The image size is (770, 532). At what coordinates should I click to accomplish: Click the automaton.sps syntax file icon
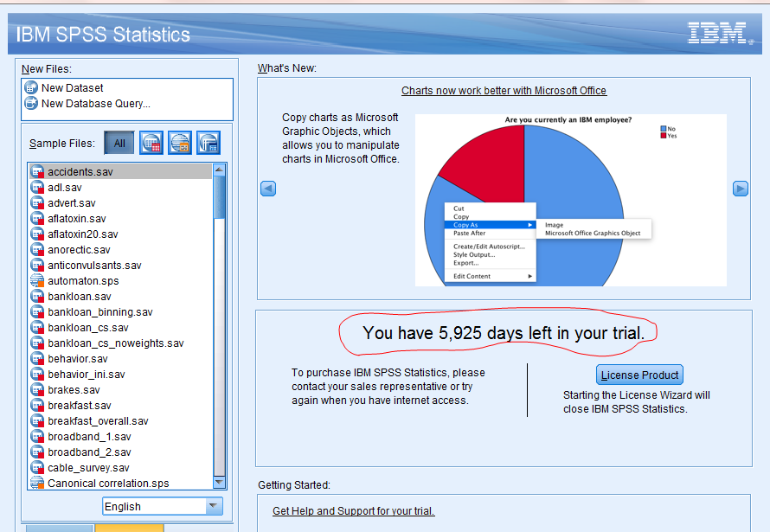(x=37, y=281)
